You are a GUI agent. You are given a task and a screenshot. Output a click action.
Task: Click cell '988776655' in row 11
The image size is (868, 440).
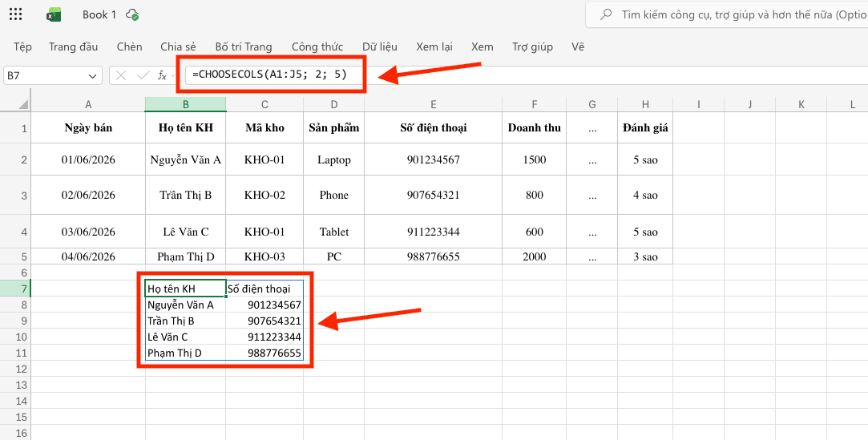[x=264, y=353]
